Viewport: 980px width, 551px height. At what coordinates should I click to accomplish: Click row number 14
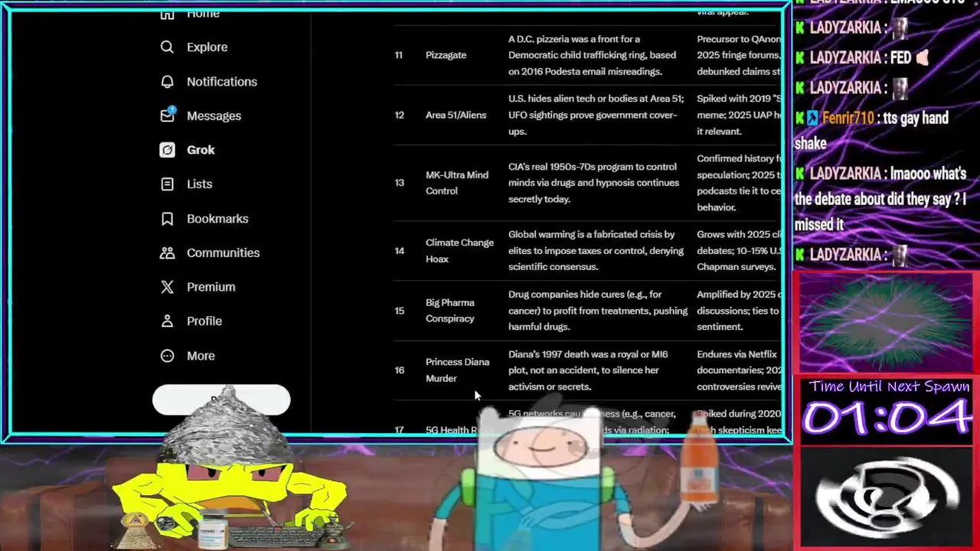pos(399,250)
